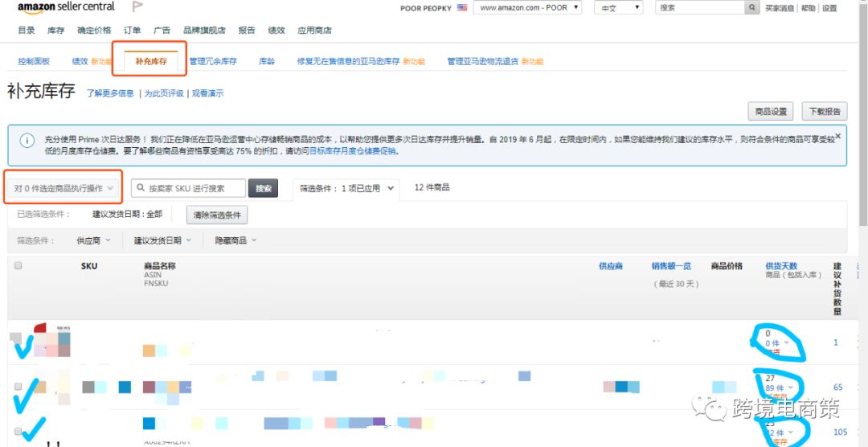The image size is (868, 447).
Task: Expand the 对 0 件选定商品执行操作 dropdown
Action: click(x=63, y=188)
